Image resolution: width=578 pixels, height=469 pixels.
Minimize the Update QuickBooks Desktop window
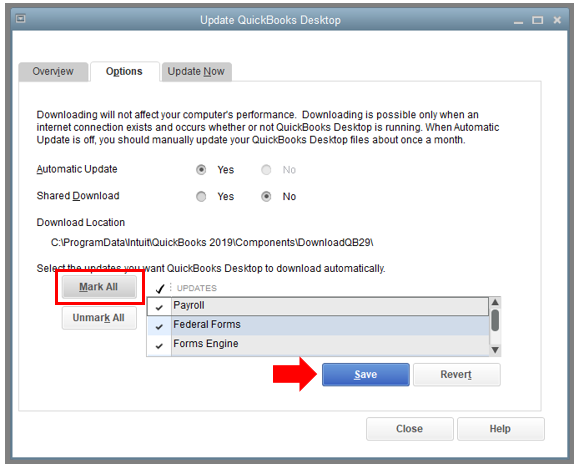(518, 22)
